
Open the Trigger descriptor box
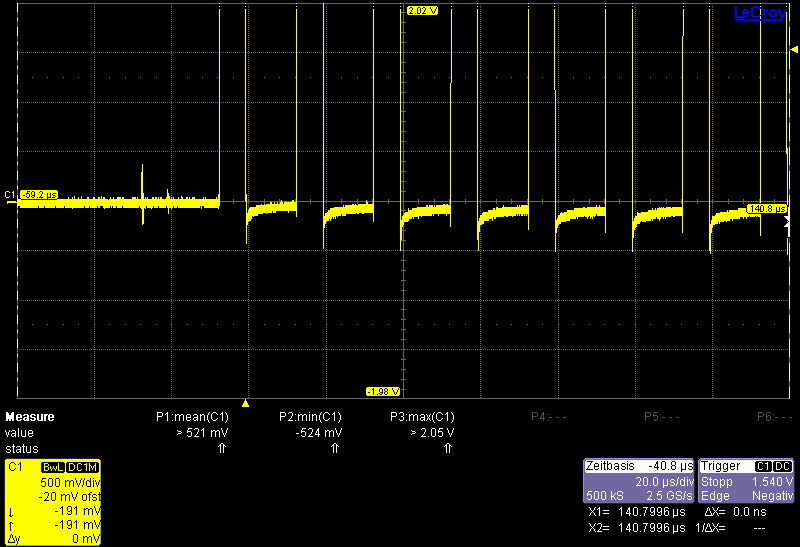[747, 482]
